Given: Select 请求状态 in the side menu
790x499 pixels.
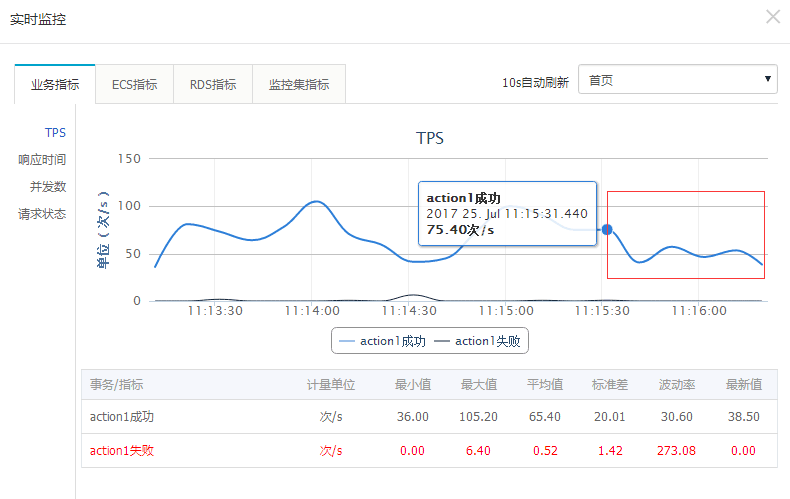Looking at the screenshot, I should 42,214.
